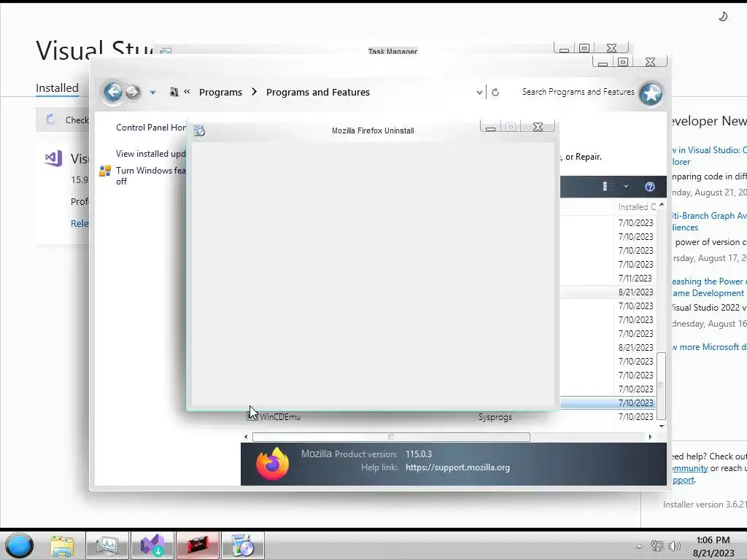Click the 7/11/2023 install date cell

coord(635,278)
